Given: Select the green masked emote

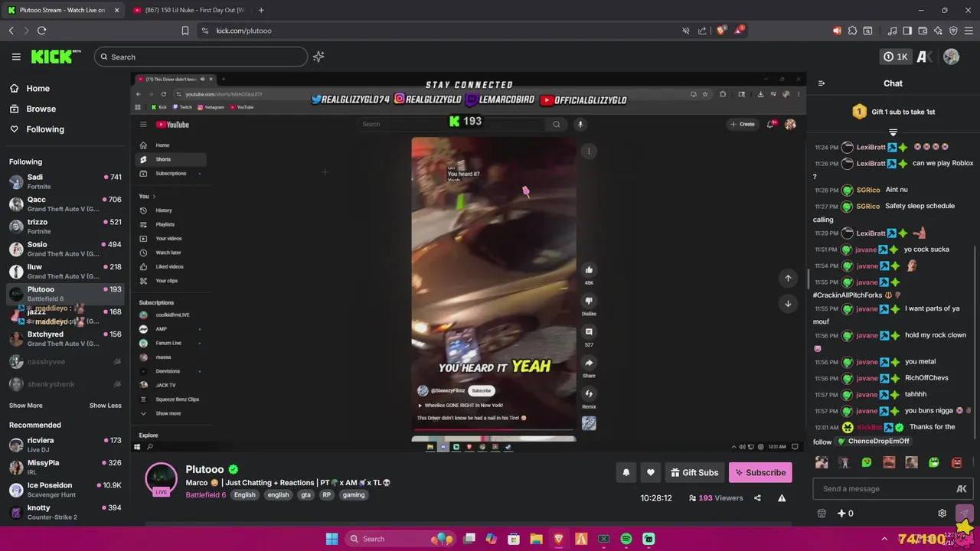Looking at the screenshot, I should click(934, 462).
